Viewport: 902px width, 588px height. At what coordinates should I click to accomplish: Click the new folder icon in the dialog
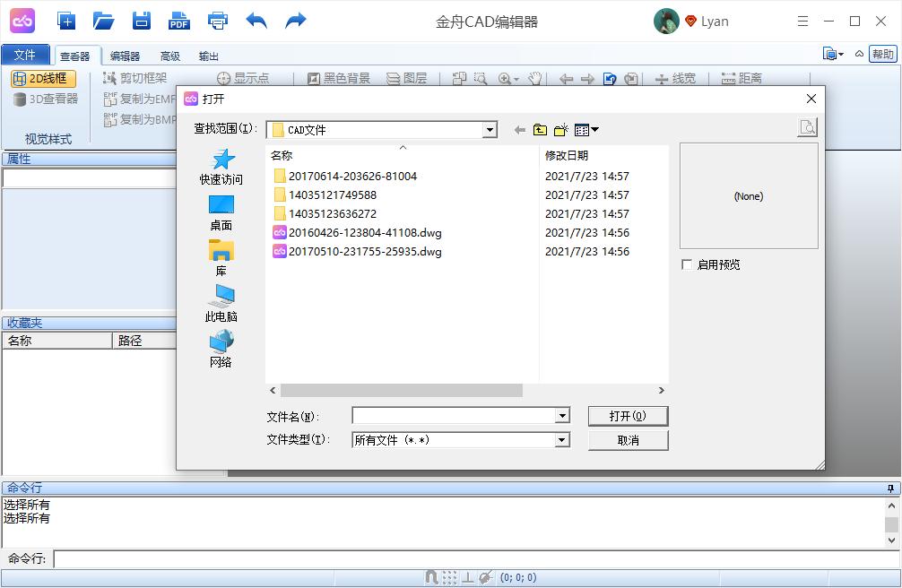click(x=560, y=129)
